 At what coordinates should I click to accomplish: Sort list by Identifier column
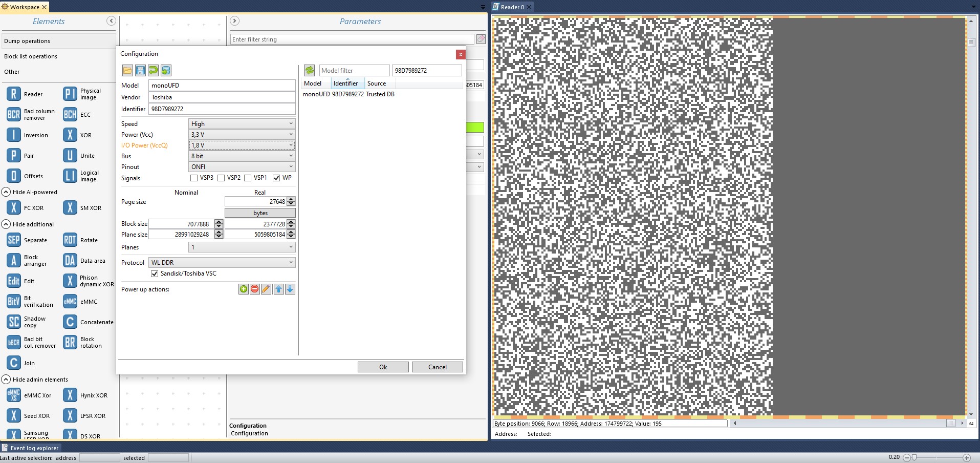coord(347,83)
